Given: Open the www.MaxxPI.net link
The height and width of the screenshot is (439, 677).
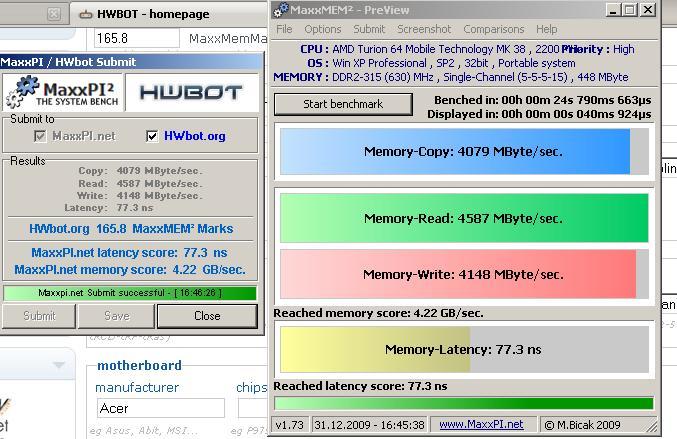Looking at the screenshot, I should point(481,425).
